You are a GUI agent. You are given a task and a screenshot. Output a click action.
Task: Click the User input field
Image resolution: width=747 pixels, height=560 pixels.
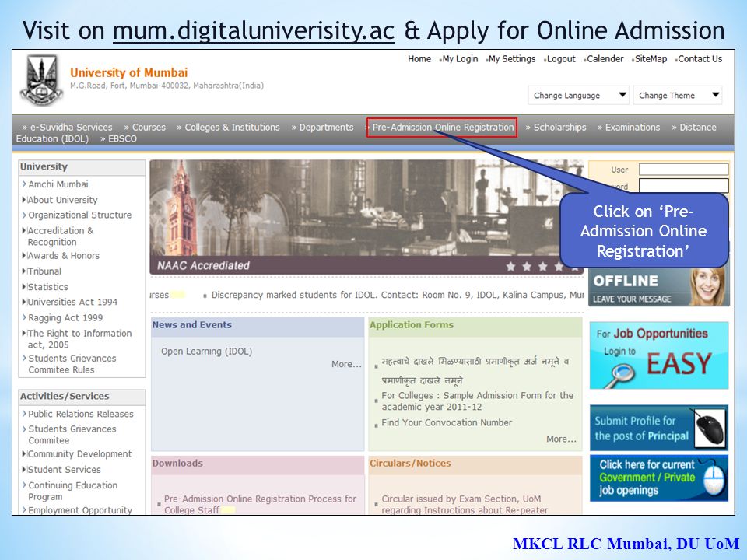coord(684,170)
